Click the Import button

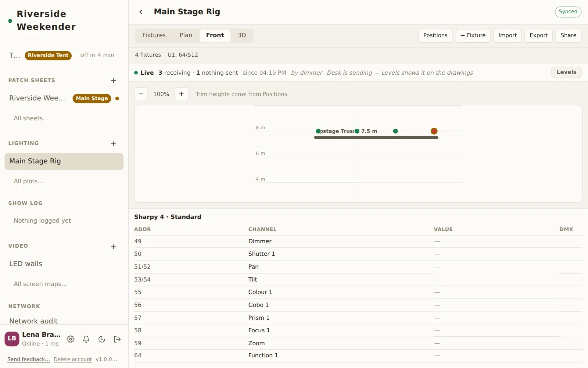[508, 36]
